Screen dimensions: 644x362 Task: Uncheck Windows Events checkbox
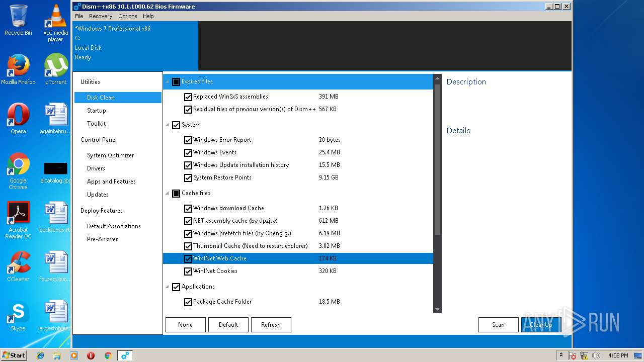tap(188, 152)
